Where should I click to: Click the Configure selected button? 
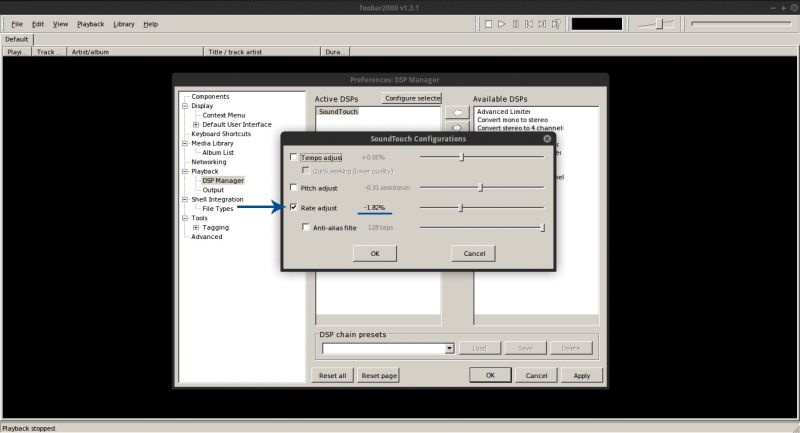412,98
